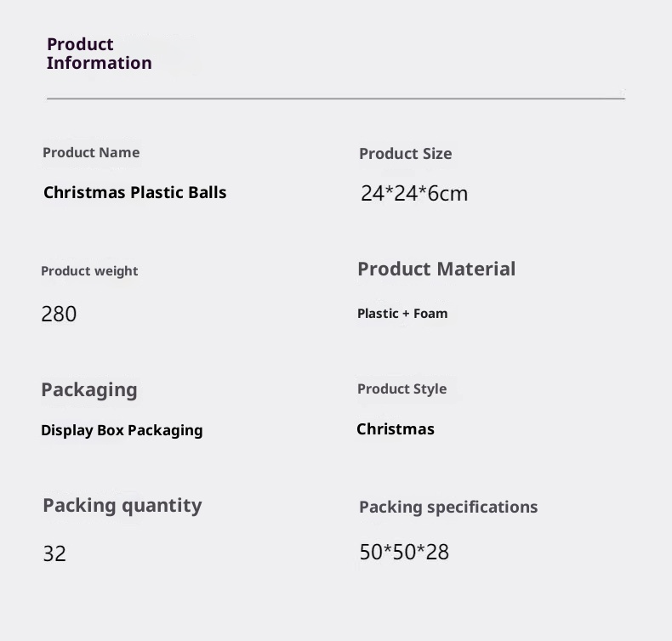Click the "Display Box Packaging" value
This screenshot has width=672, height=641.
(122, 430)
